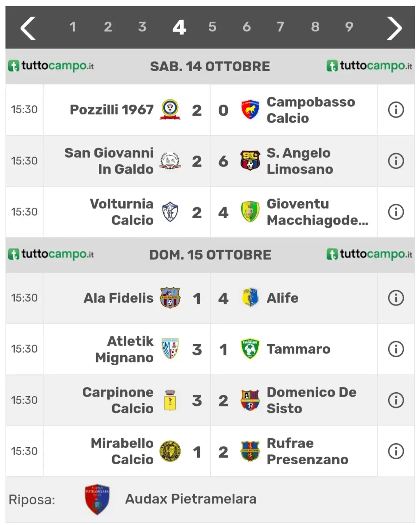
Task: Click the Alife team name
Action: pyautogui.click(x=283, y=298)
